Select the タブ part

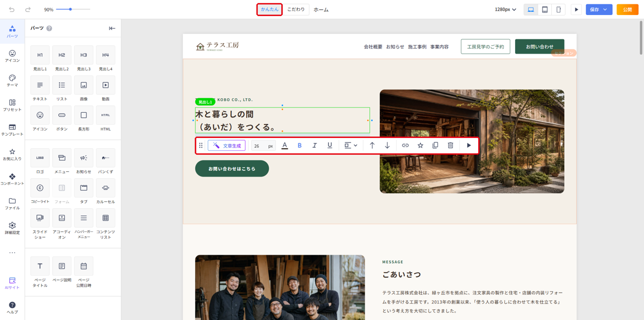84,191
